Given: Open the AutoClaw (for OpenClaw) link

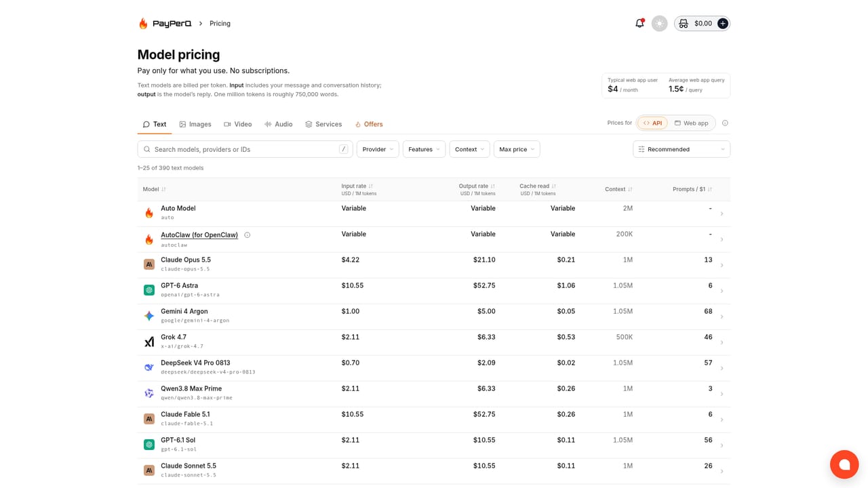Looking at the screenshot, I should [199, 235].
